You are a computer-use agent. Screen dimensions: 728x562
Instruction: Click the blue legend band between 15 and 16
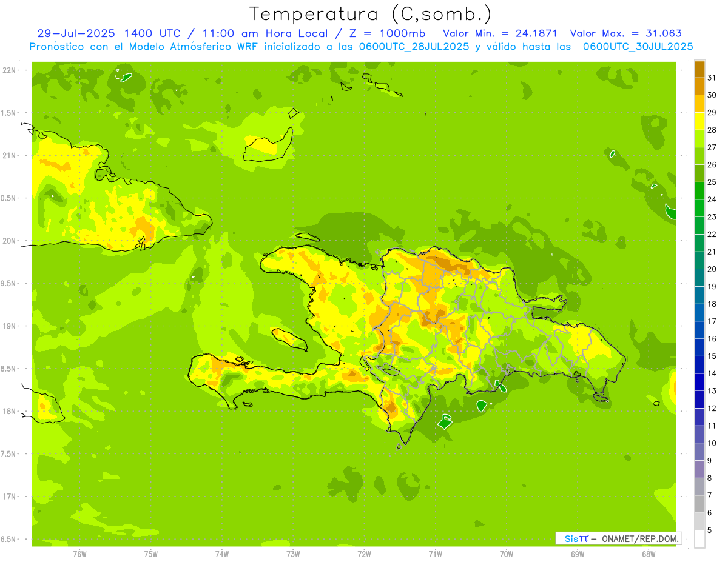[x=699, y=347]
